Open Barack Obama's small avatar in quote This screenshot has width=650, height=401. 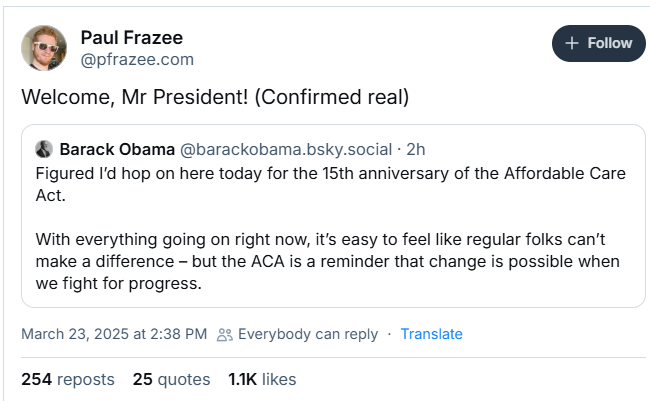click(x=43, y=149)
